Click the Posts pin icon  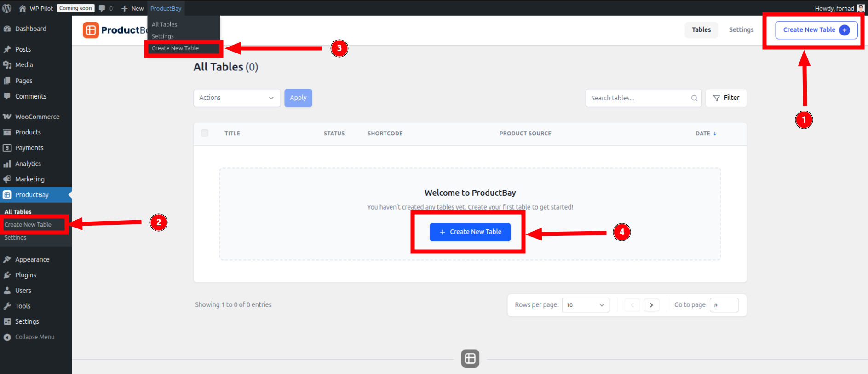7,49
